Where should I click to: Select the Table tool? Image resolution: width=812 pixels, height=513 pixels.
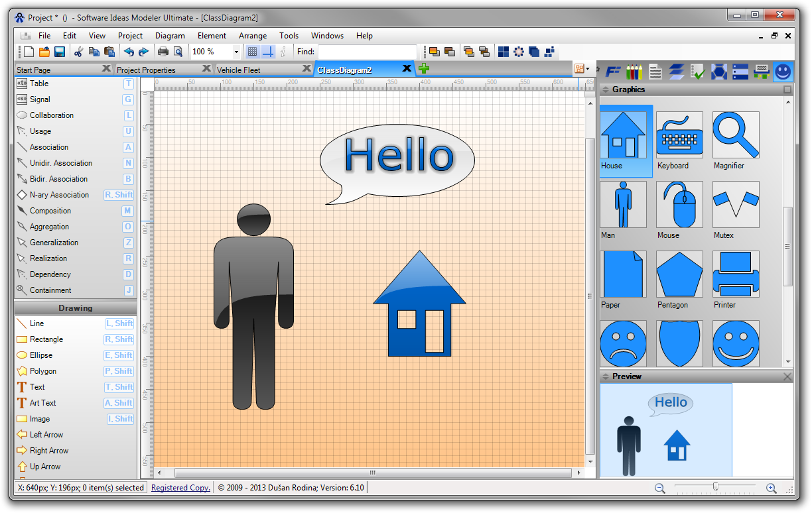pos(74,84)
